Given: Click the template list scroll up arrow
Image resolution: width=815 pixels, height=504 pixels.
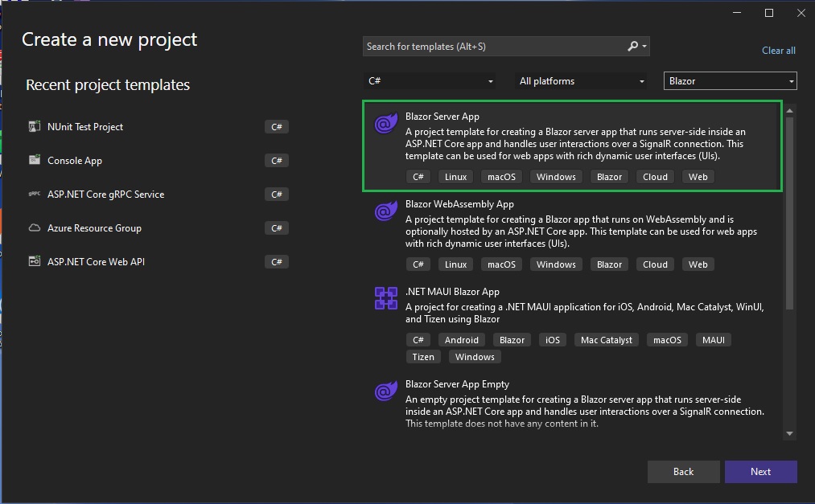Looking at the screenshot, I should coord(789,111).
